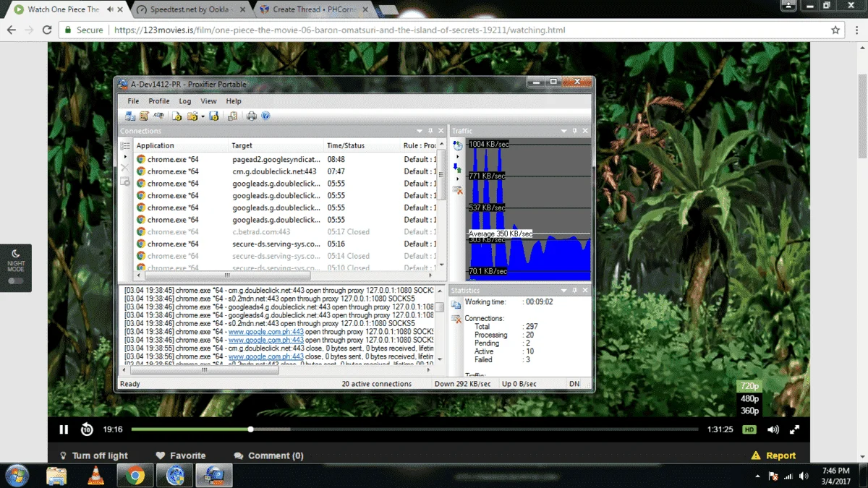
Task: Open the Traffic panel dropdown arrow
Action: tap(564, 131)
